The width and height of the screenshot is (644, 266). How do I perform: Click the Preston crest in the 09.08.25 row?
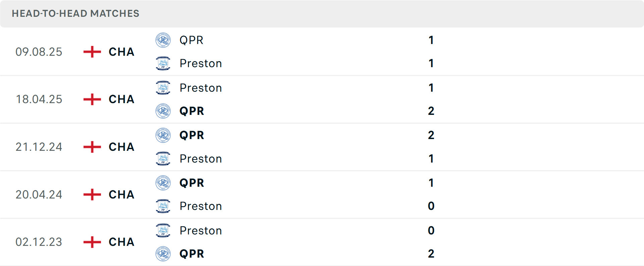click(x=163, y=63)
